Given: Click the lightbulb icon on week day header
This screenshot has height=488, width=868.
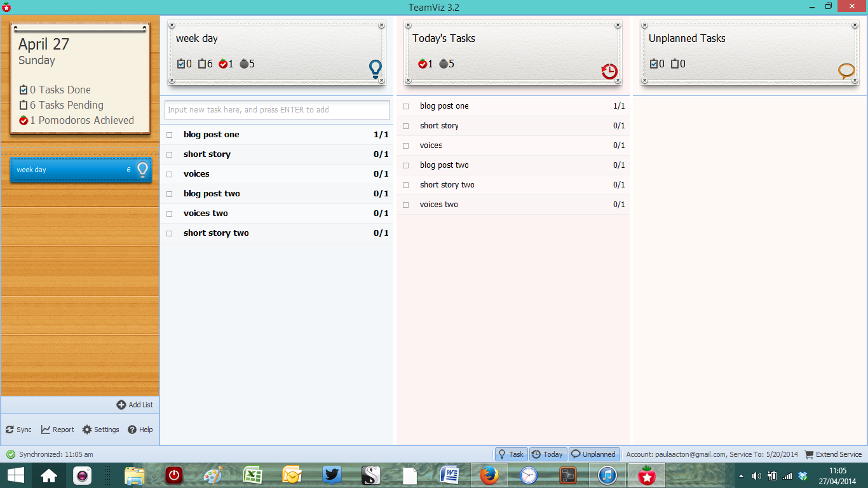Looking at the screenshot, I should [x=376, y=69].
